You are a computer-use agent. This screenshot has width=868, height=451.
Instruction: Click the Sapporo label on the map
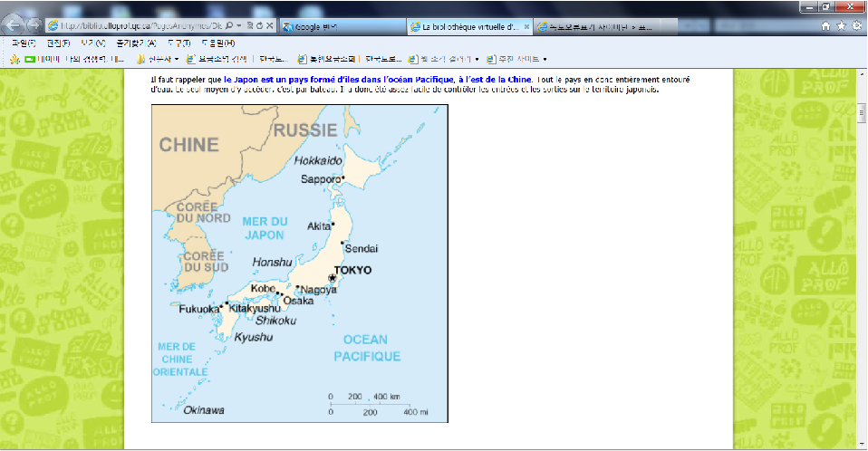point(321,178)
